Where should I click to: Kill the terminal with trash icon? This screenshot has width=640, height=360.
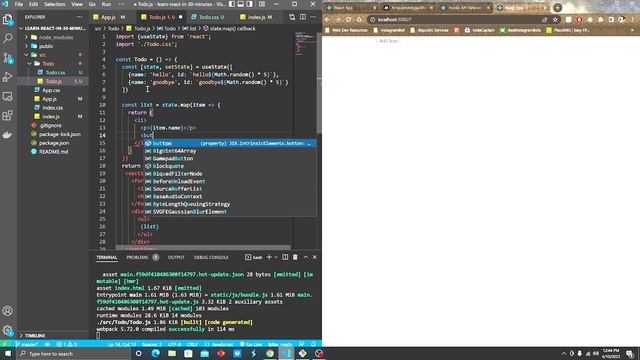(295, 257)
